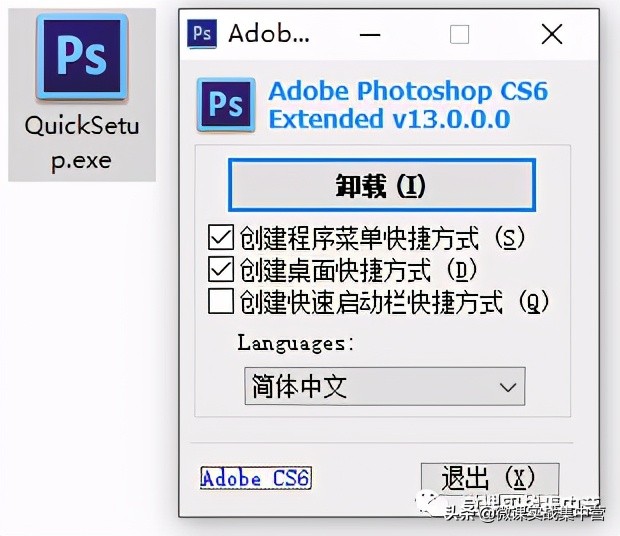Close the Adobe installer window
The image size is (620, 536).
[x=552, y=34]
